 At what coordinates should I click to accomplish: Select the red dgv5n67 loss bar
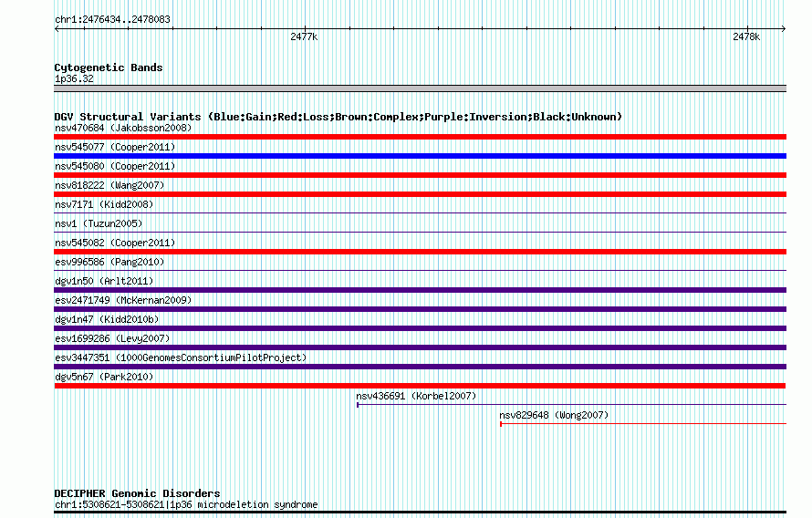pyautogui.click(x=420, y=386)
